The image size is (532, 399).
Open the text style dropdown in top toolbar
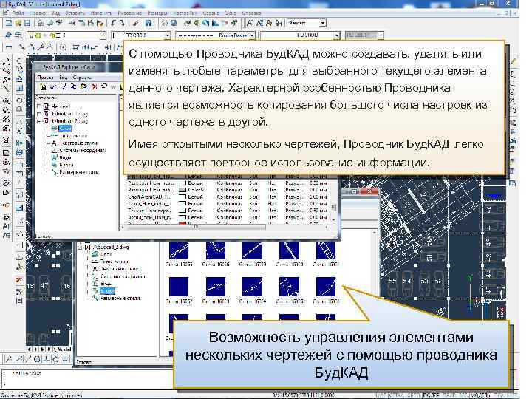323,23
